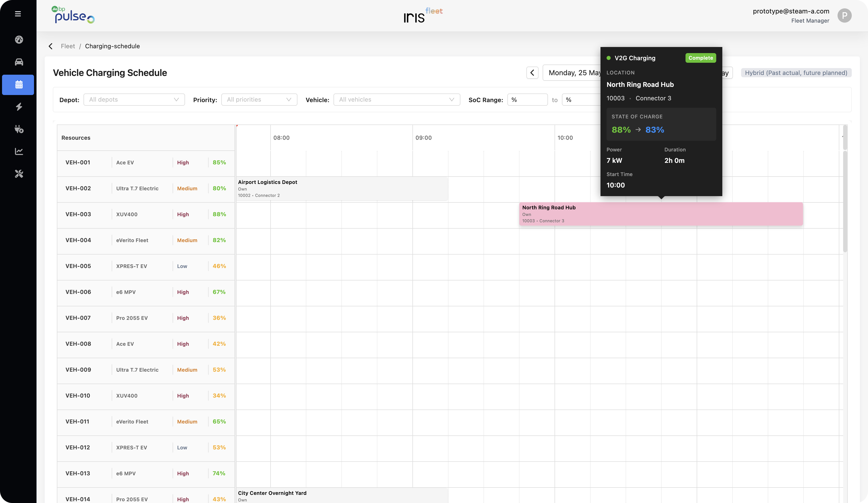Click the Charging-schedule breadcrumb item

click(x=112, y=46)
